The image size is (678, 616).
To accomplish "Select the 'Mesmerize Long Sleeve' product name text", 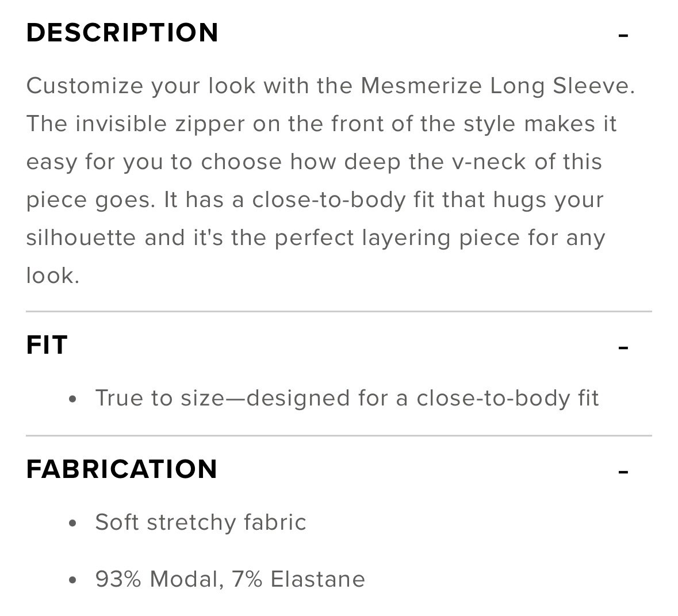I will (497, 86).
